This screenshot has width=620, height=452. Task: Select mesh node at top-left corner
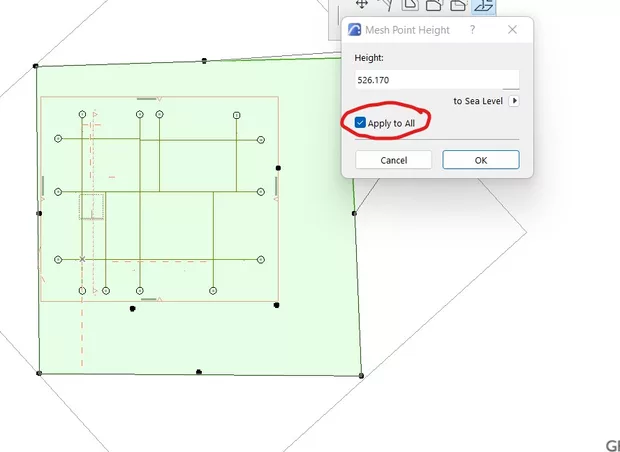[x=36, y=66]
